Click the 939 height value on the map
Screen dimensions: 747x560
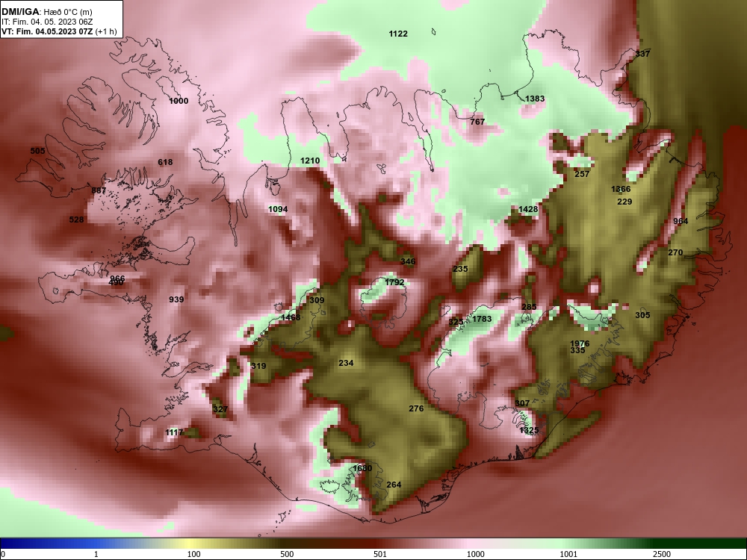pos(176,299)
